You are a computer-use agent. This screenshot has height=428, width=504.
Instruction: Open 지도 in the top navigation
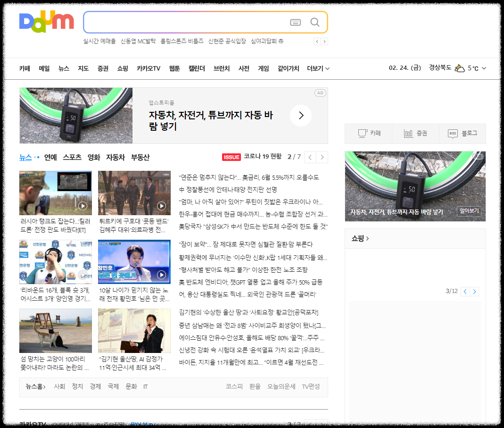coord(83,68)
